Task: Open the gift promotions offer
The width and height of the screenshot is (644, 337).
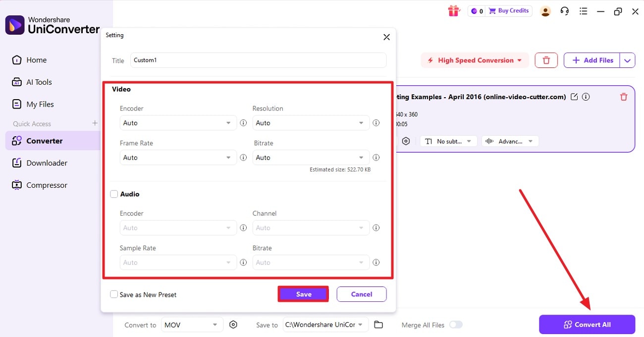Action: [x=454, y=10]
